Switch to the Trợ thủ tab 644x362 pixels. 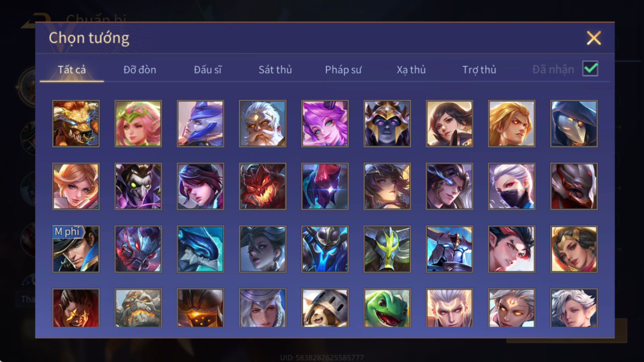[479, 70]
